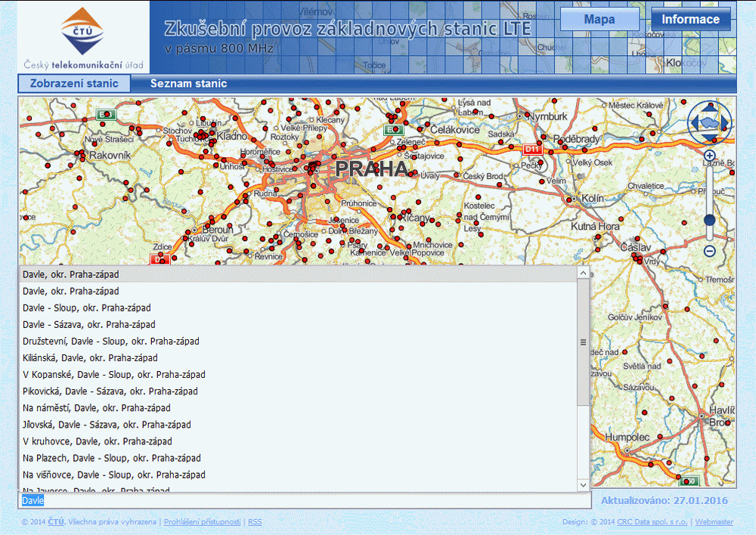Pan the map west with the left arrow

(x=696, y=121)
